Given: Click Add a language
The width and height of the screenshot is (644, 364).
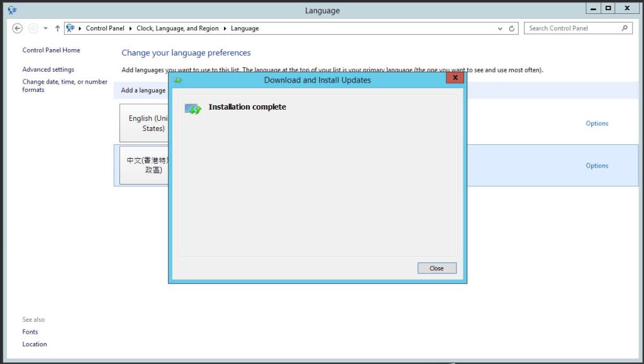Looking at the screenshot, I should coord(143,91).
